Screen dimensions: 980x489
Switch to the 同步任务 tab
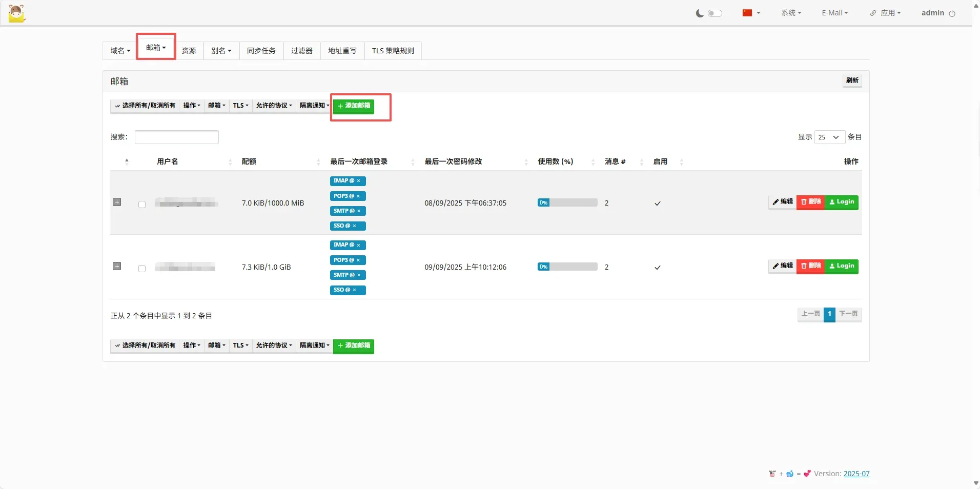pyautogui.click(x=261, y=51)
